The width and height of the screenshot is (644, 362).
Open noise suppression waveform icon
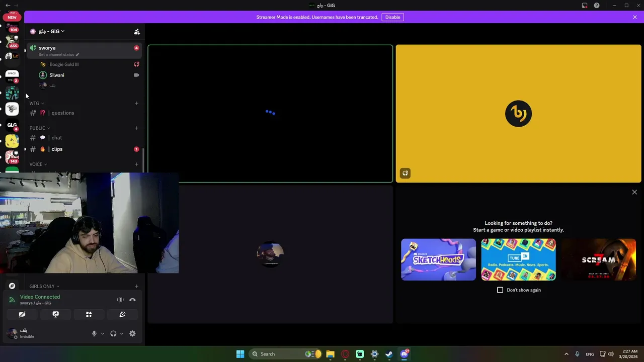(120, 300)
